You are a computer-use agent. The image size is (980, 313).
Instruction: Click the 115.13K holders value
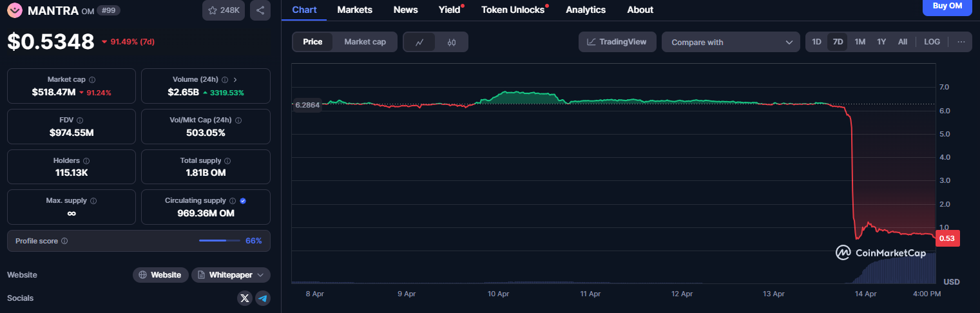click(72, 173)
